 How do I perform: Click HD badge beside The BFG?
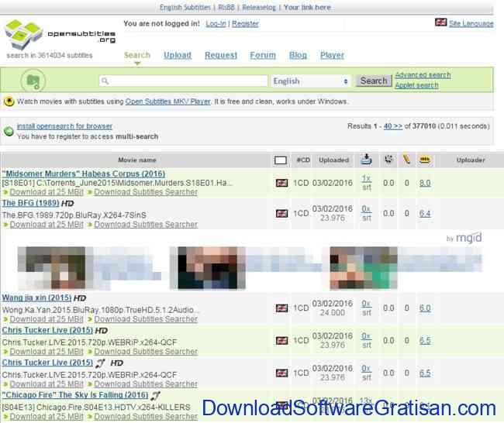click(x=67, y=203)
